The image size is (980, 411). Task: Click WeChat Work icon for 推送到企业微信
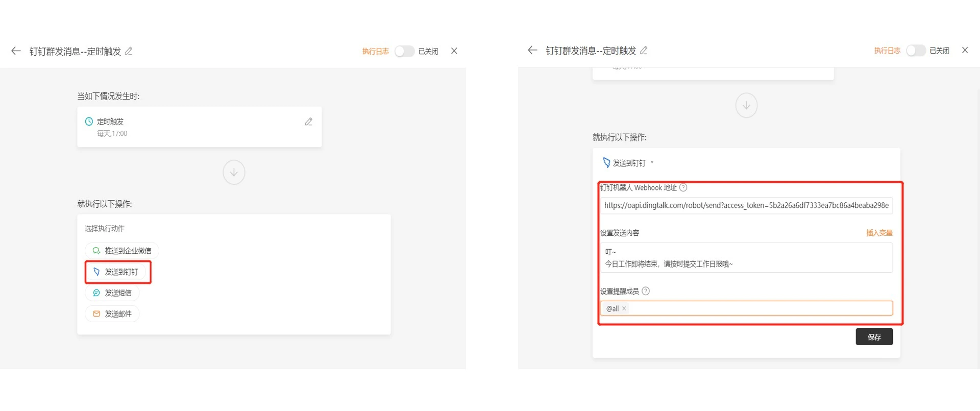pyautogui.click(x=96, y=251)
